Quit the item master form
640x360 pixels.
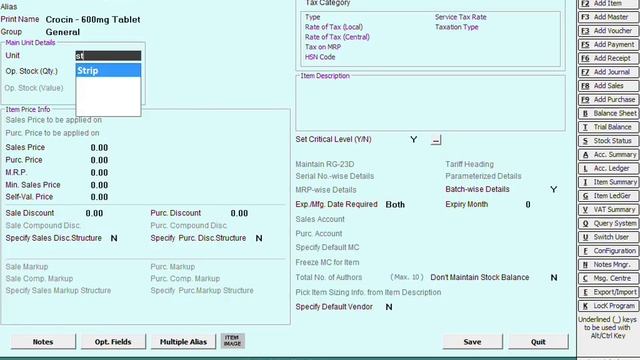pyautogui.click(x=538, y=342)
